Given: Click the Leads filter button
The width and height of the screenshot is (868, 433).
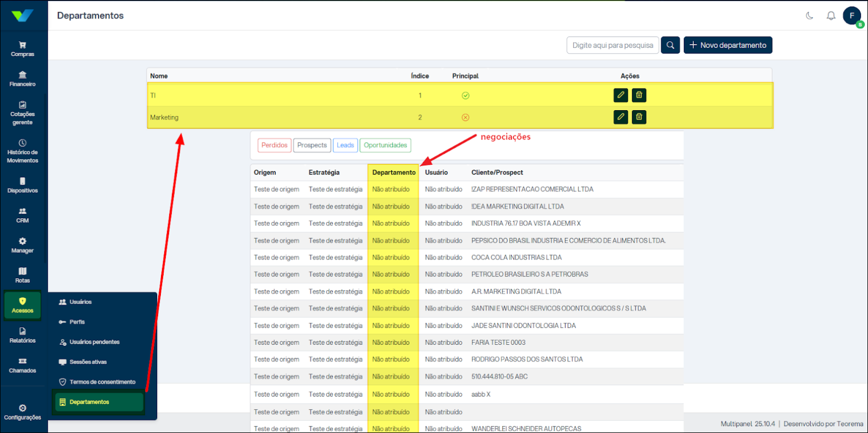Looking at the screenshot, I should click(345, 145).
